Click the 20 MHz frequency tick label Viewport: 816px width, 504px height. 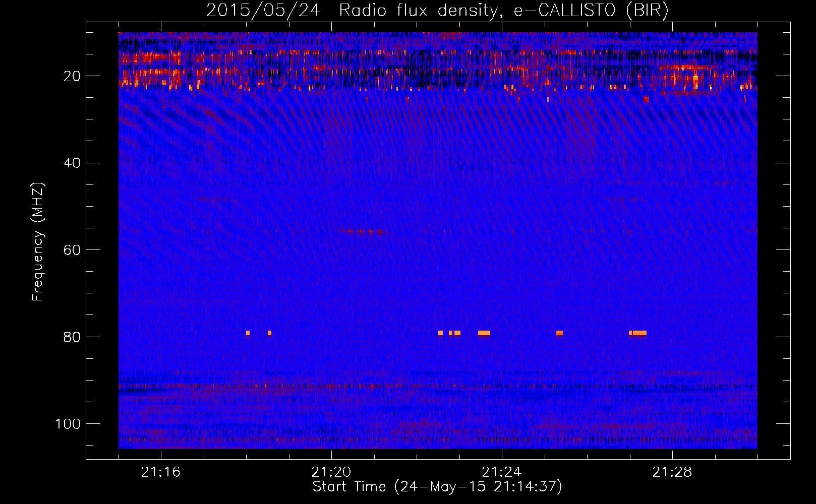(72, 76)
